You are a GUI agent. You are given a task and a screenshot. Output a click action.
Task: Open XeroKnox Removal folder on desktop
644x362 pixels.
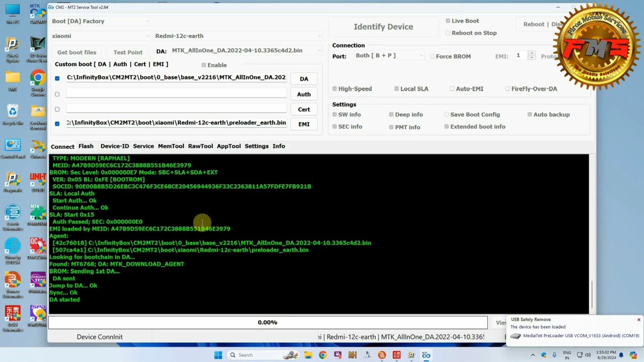[38, 117]
